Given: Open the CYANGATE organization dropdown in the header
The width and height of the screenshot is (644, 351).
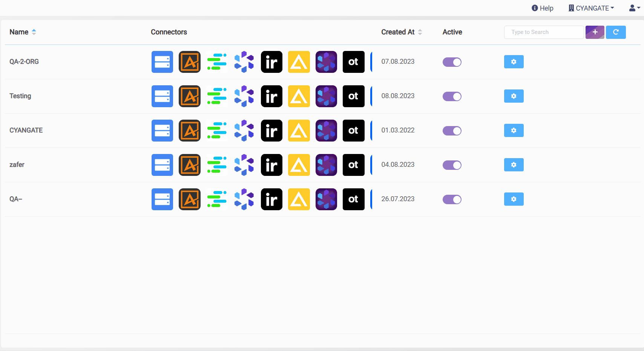Looking at the screenshot, I should click(x=591, y=8).
